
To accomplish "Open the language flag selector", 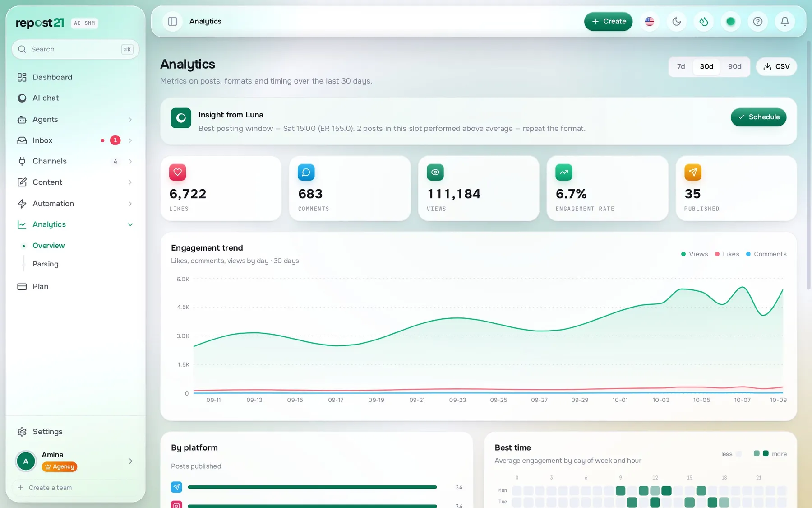I will tap(650, 21).
